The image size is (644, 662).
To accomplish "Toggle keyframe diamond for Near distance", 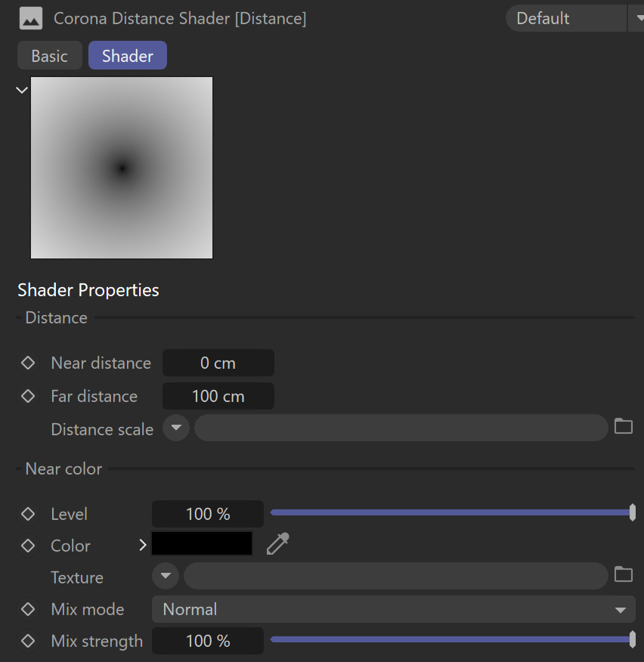I will pyautogui.click(x=28, y=363).
